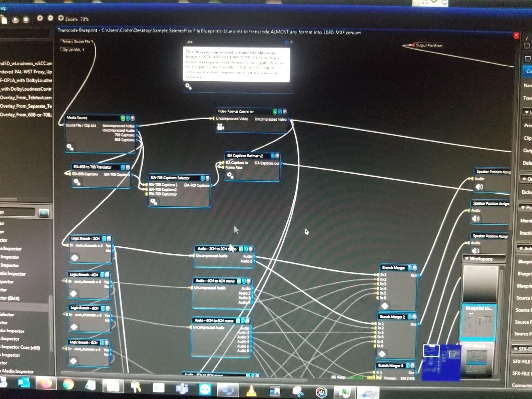Open gears icon on EIA Captions Retimer v2
Screen dimensions: 532x399
230,175
